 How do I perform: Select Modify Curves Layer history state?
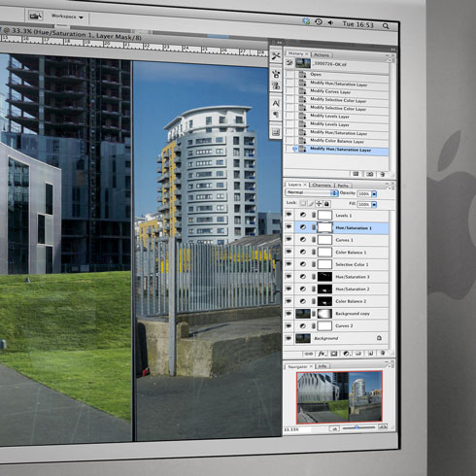point(337,91)
